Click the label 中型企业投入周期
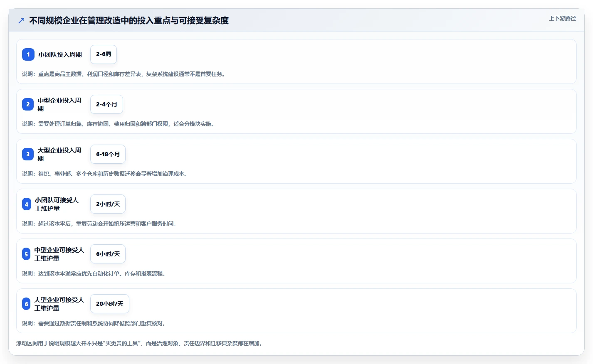This screenshot has width=593, height=364. (x=59, y=104)
